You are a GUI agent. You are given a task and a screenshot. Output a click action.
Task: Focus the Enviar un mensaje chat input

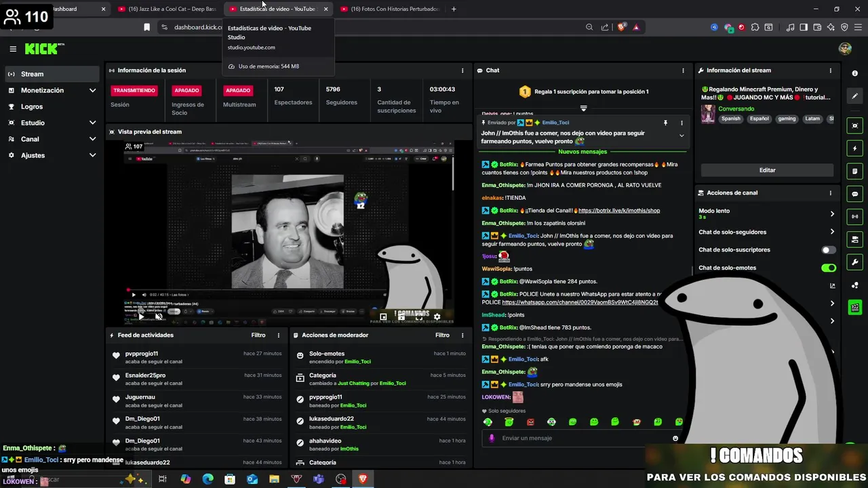(x=583, y=439)
